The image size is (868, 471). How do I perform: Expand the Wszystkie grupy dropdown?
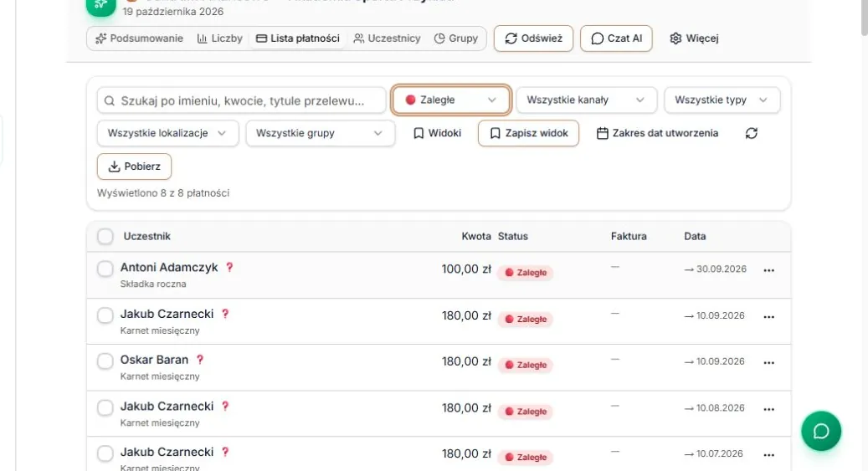point(321,133)
